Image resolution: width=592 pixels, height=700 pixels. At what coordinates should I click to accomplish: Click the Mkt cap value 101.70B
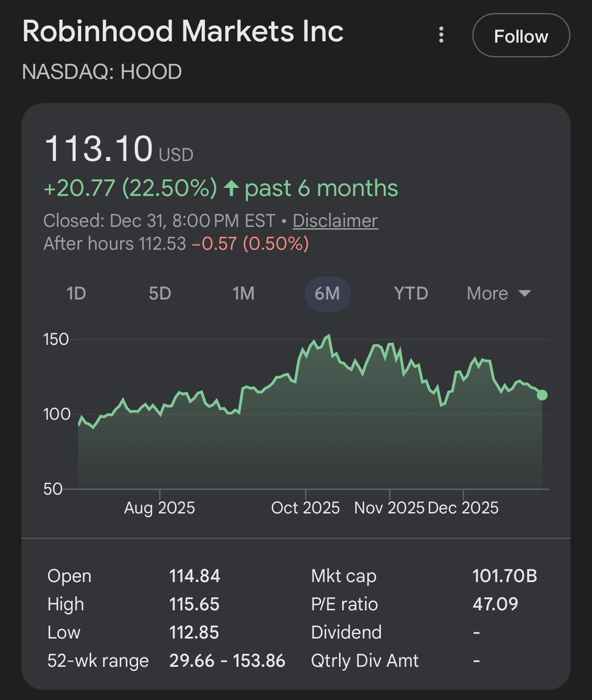point(505,576)
